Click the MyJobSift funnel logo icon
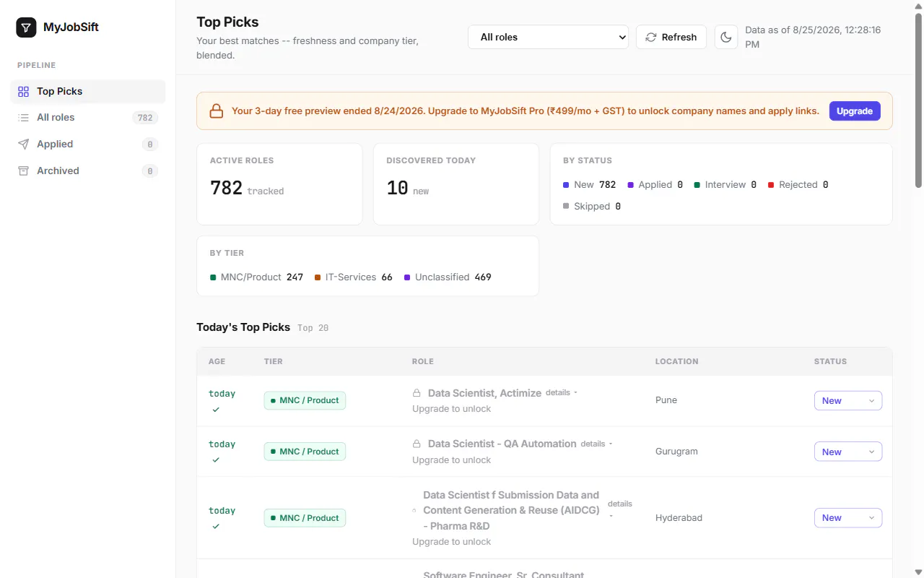924x578 pixels. click(x=26, y=27)
